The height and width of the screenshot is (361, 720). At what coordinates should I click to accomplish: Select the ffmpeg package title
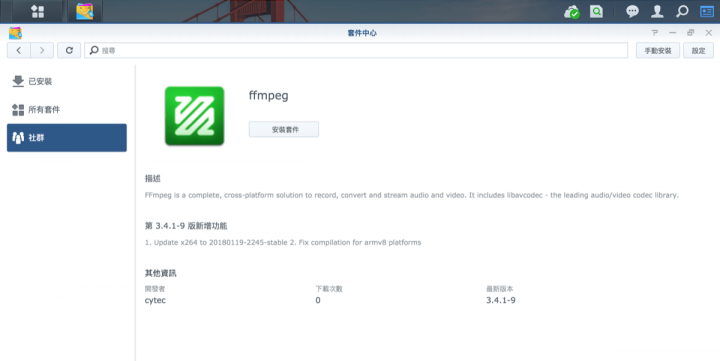pos(269,96)
